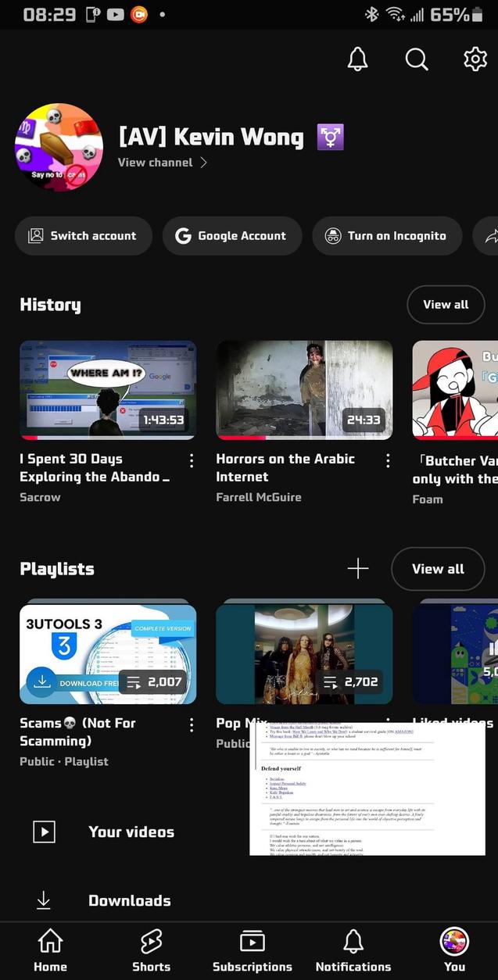Open the Pop Mix playlist thumbnail

304,653
